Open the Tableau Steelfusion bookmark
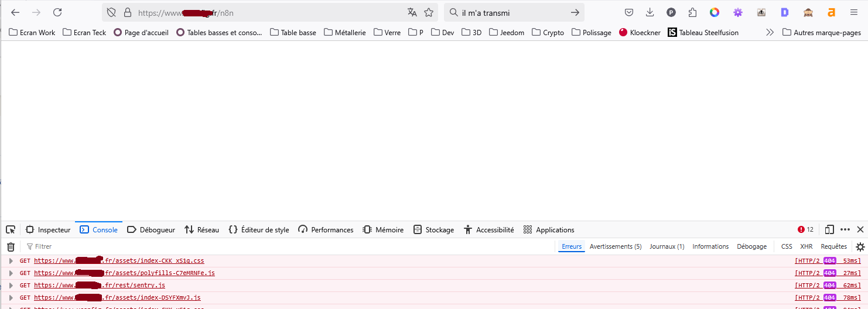The height and width of the screenshot is (309, 868). coord(703,33)
